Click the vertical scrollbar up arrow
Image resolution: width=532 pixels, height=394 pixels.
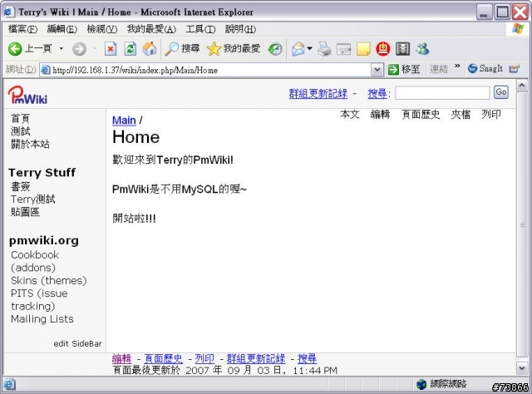[x=522, y=86]
